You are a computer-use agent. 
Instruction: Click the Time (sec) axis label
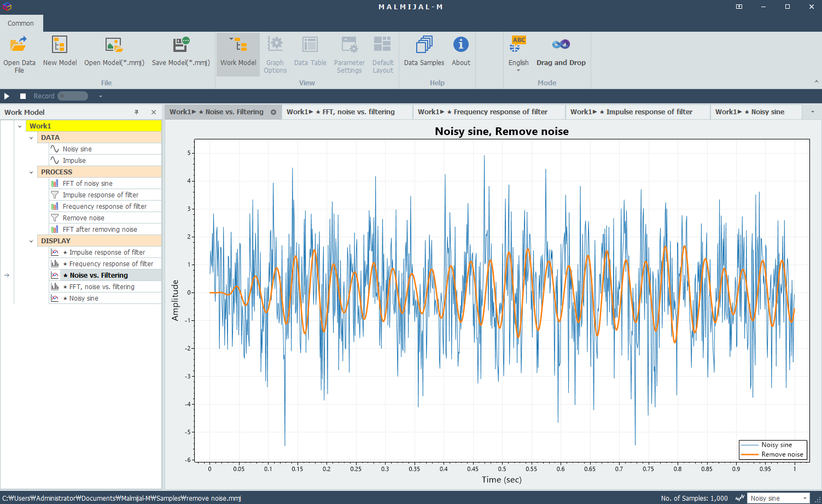click(502, 480)
